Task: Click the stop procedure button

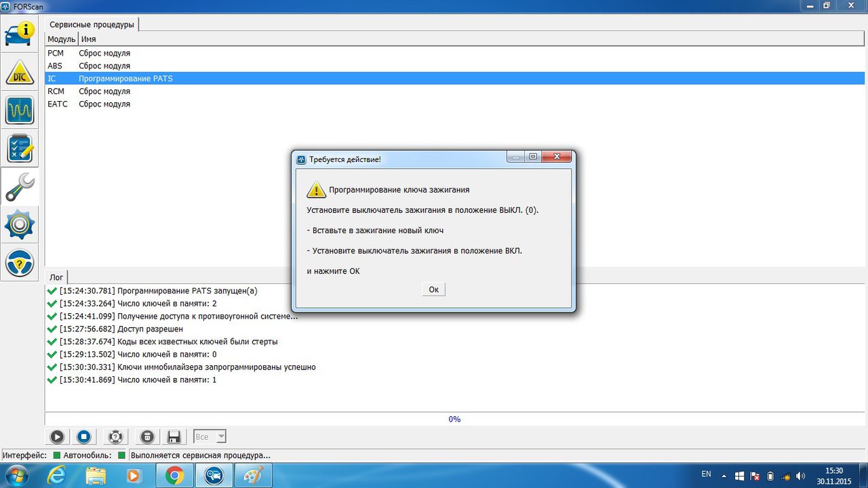Action: pos(83,437)
